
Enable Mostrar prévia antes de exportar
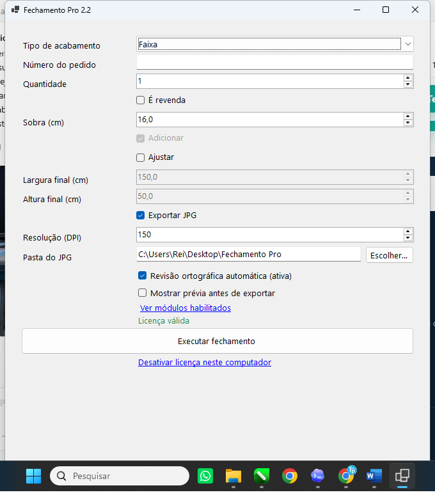click(143, 293)
